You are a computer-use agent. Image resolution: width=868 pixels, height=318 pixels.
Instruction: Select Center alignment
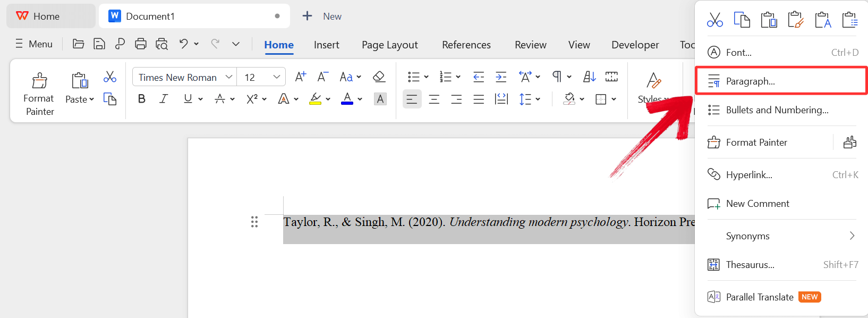(x=434, y=99)
